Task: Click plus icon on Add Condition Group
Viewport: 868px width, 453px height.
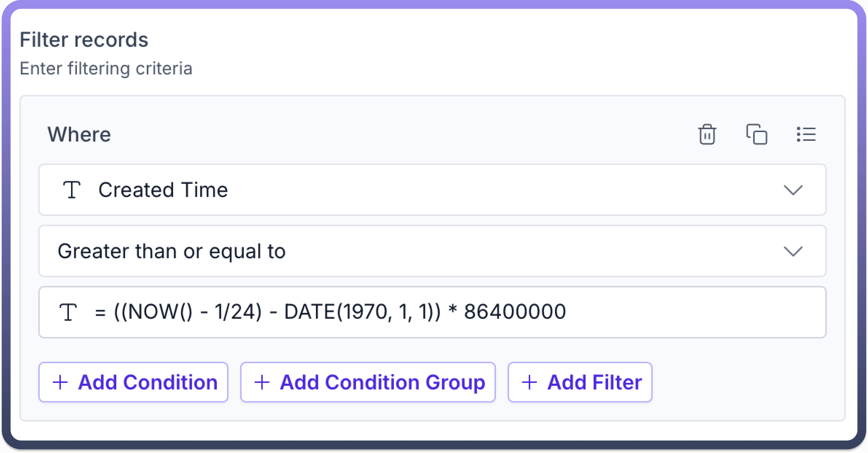Action: 262,382
